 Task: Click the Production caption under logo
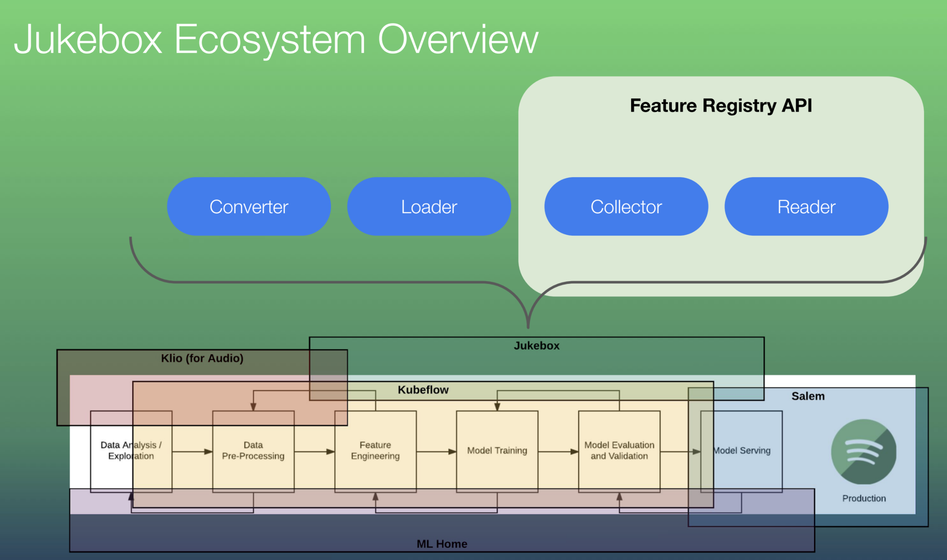[x=864, y=498]
